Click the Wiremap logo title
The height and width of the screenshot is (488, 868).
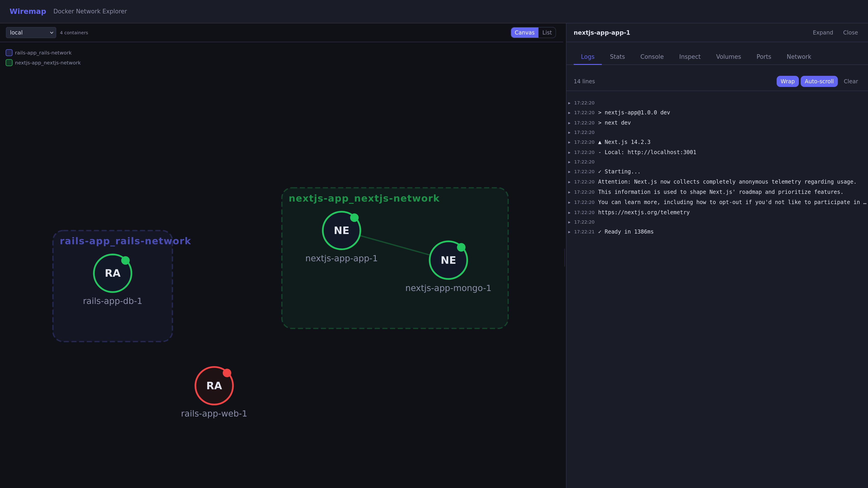28,11
